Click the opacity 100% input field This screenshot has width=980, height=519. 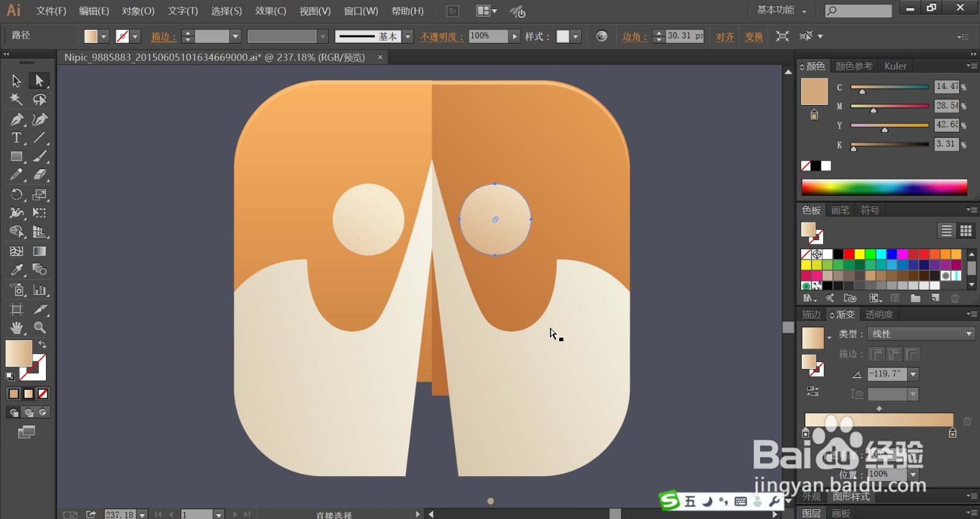click(x=488, y=36)
